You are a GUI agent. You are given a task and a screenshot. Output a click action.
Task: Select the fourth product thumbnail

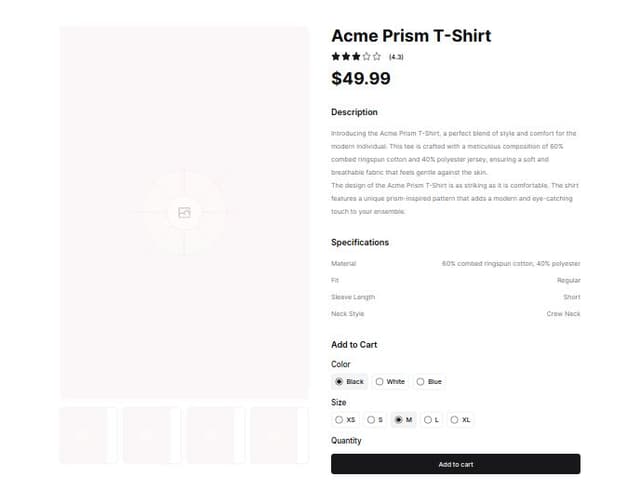coord(279,435)
